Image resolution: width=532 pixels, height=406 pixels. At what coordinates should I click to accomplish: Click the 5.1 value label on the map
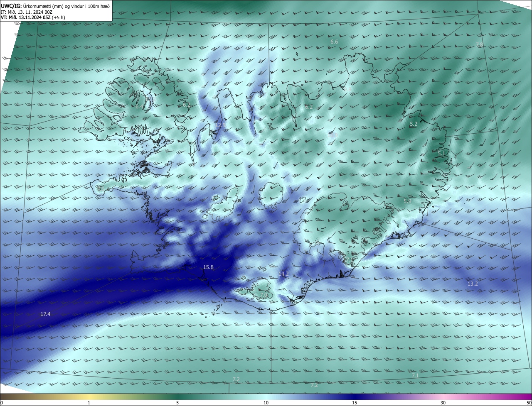coord(441,154)
